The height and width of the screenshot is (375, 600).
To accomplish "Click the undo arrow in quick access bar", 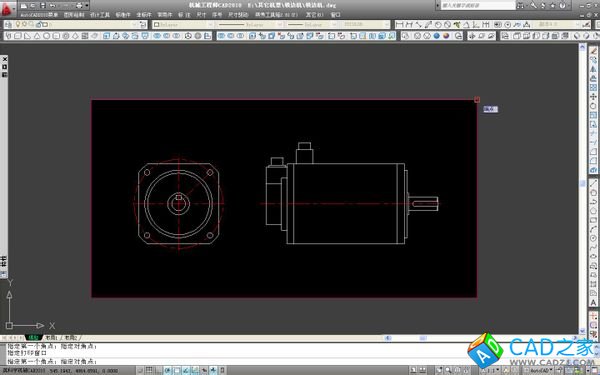I will 52,6.
